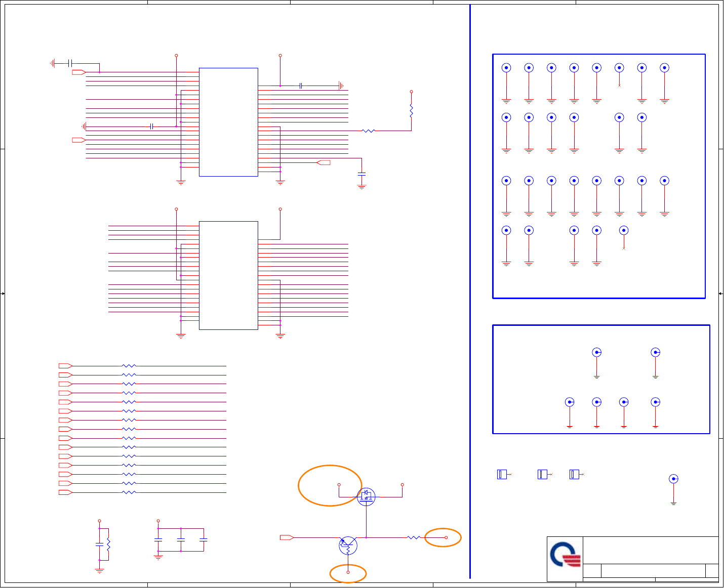Screen dimensions: 724x588
Task: Select the top-right test point in the lower blue box
Action: pos(656,352)
